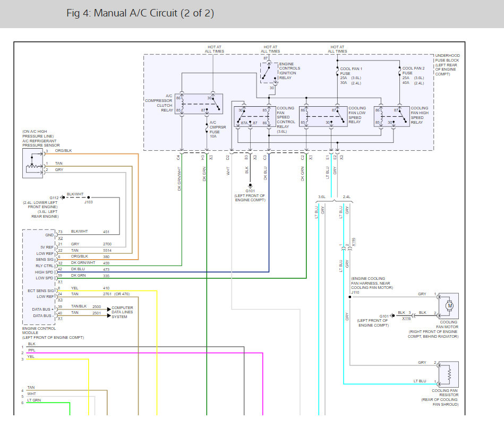This screenshot has width=504, height=436.
Task: Select the cooling fan motor M symbol
Action: click(449, 306)
